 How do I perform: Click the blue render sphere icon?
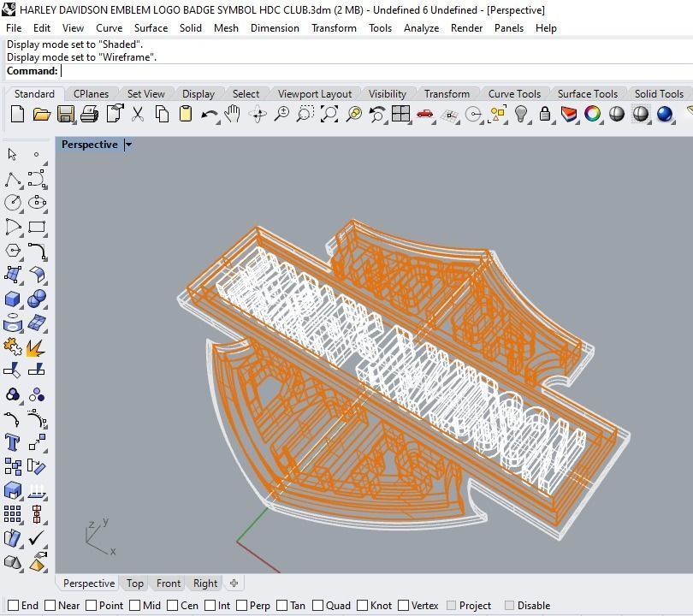click(x=665, y=114)
